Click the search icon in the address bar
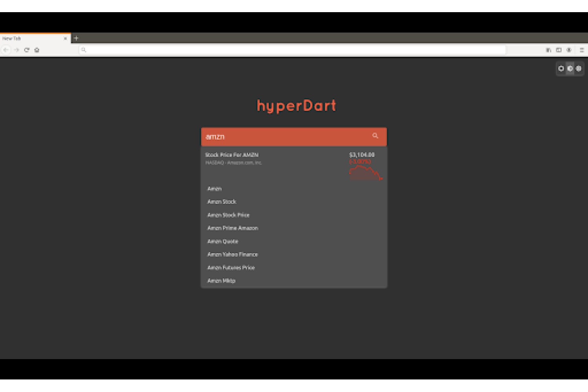588x392 pixels. click(83, 50)
